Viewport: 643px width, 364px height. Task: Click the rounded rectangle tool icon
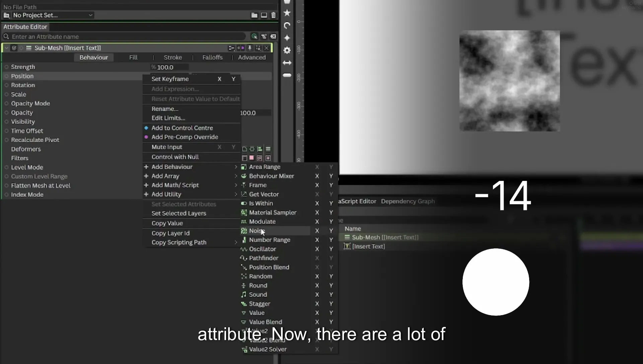[x=287, y=75]
